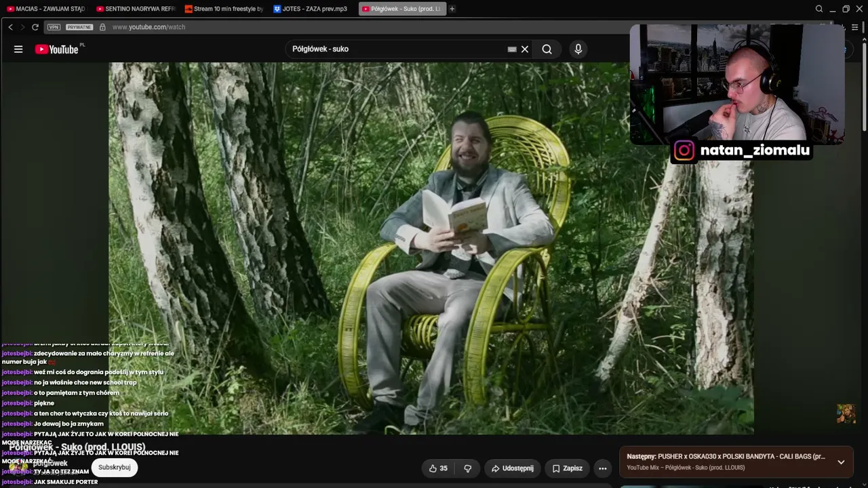
Task: Save the video with Zapisz
Action: 568,468
